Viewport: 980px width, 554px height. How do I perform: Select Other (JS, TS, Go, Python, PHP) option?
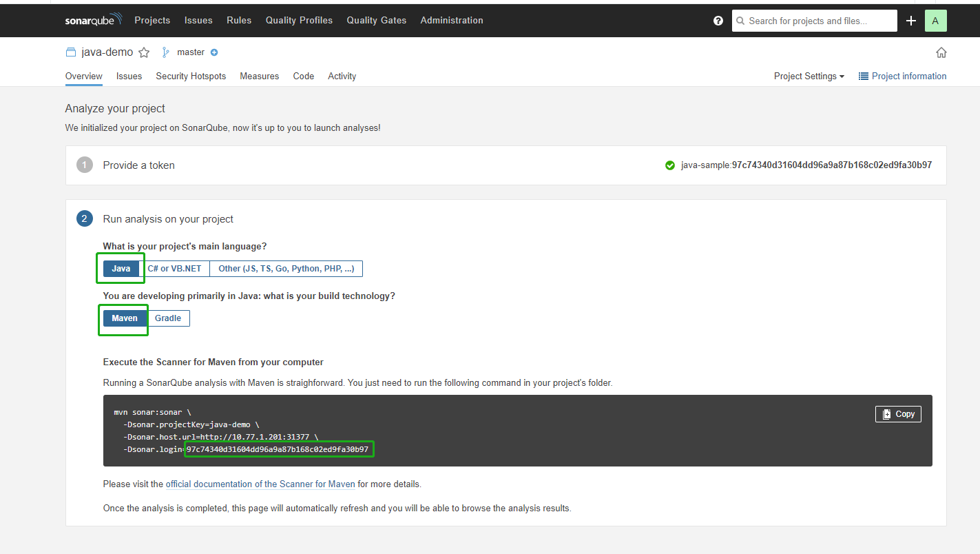click(x=286, y=268)
